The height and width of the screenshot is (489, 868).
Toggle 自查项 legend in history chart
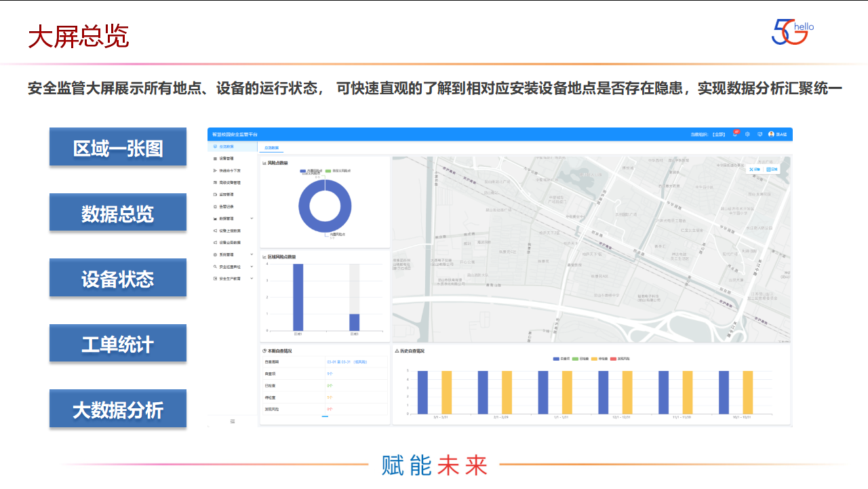(560, 358)
